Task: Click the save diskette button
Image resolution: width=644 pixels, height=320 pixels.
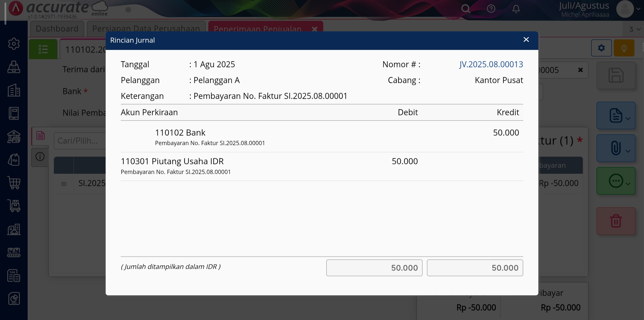Action: (616, 75)
